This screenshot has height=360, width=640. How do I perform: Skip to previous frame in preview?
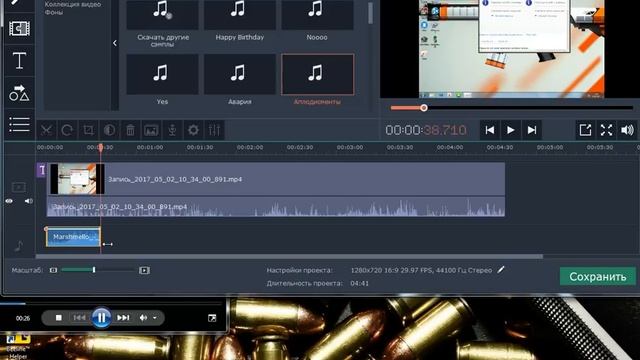click(489, 130)
